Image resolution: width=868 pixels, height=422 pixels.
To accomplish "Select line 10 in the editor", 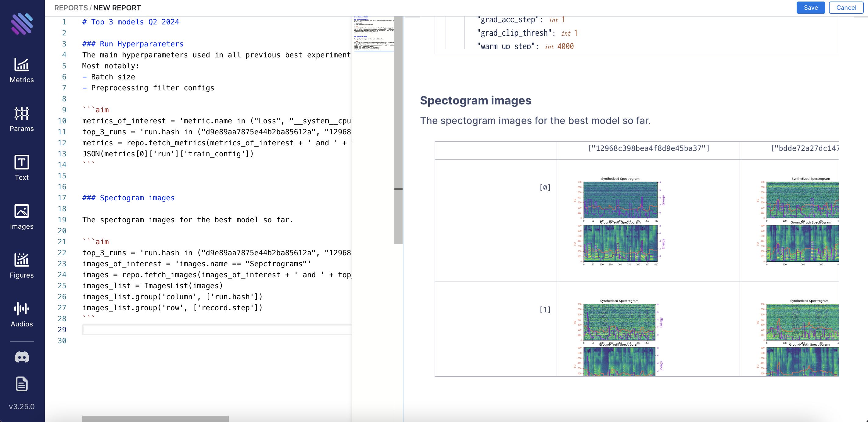I will (x=64, y=120).
